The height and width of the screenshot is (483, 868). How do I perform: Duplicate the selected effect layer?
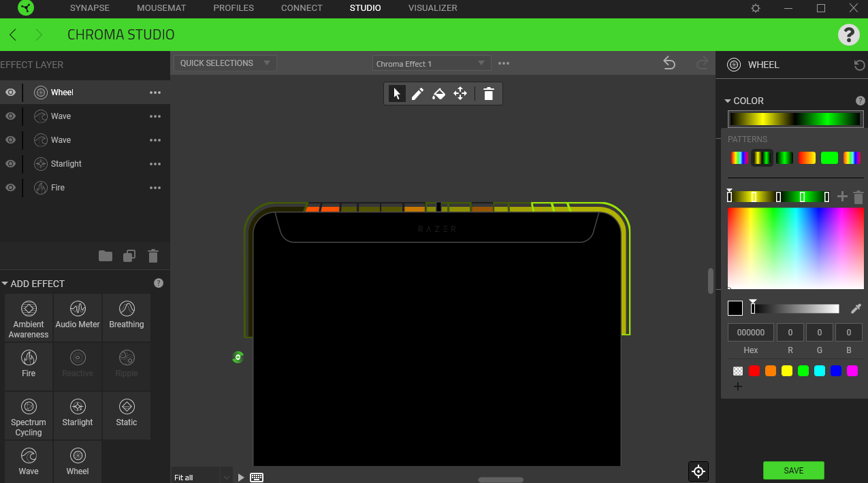click(x=129, y=256)
